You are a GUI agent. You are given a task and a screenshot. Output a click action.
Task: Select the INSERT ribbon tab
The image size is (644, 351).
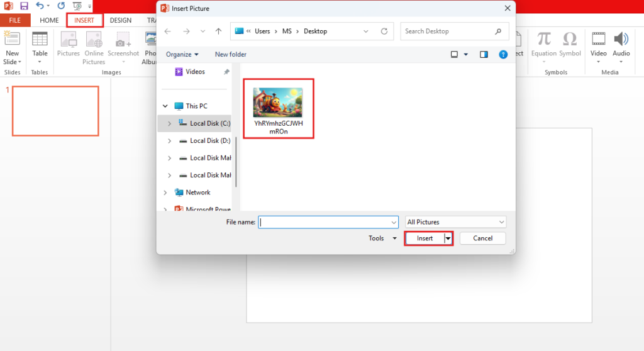click(x=84, y=20)
